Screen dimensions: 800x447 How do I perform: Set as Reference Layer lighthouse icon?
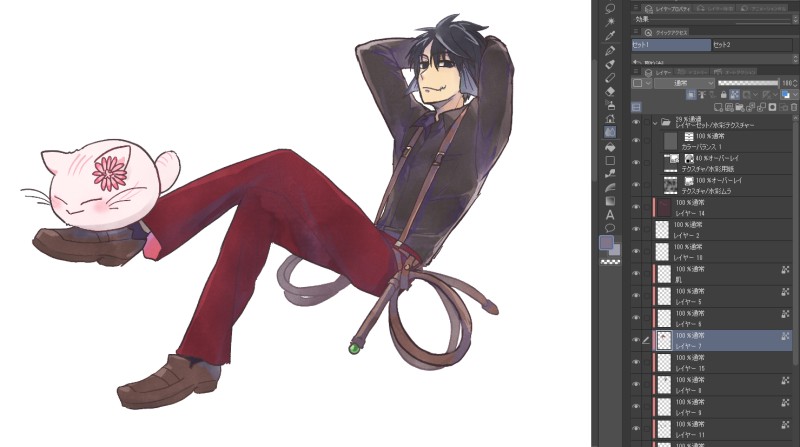pos(702,95)
